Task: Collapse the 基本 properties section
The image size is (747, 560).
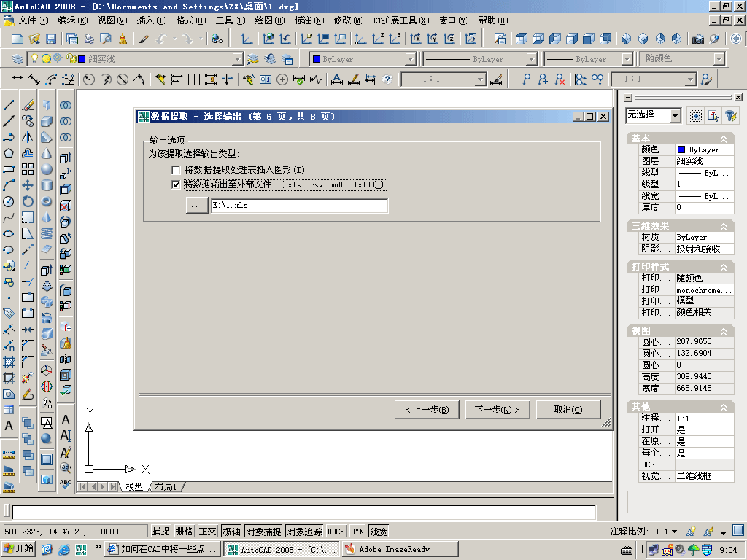Action: (723, 139)
